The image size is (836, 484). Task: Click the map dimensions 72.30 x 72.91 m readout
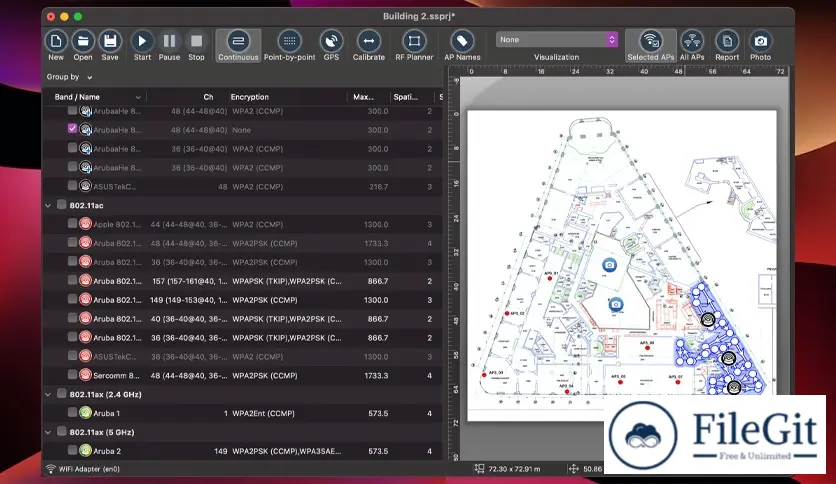click(514, 469)
